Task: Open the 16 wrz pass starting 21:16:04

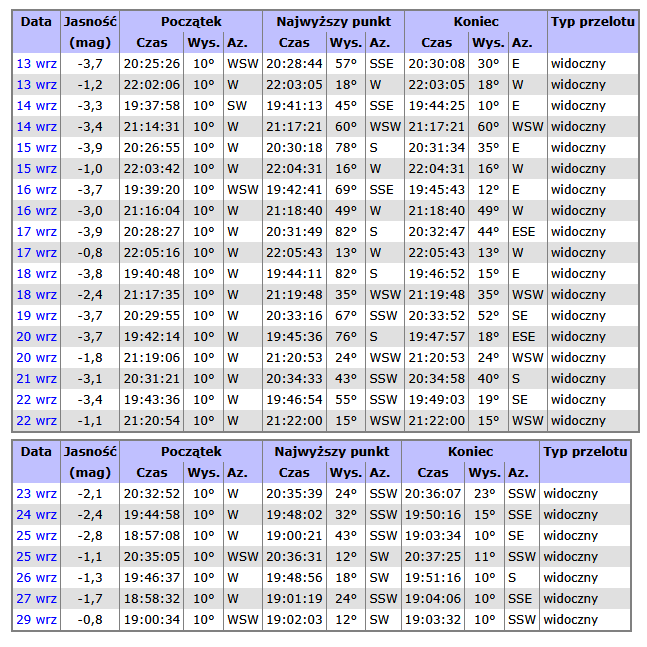Action: click(36, 211)
